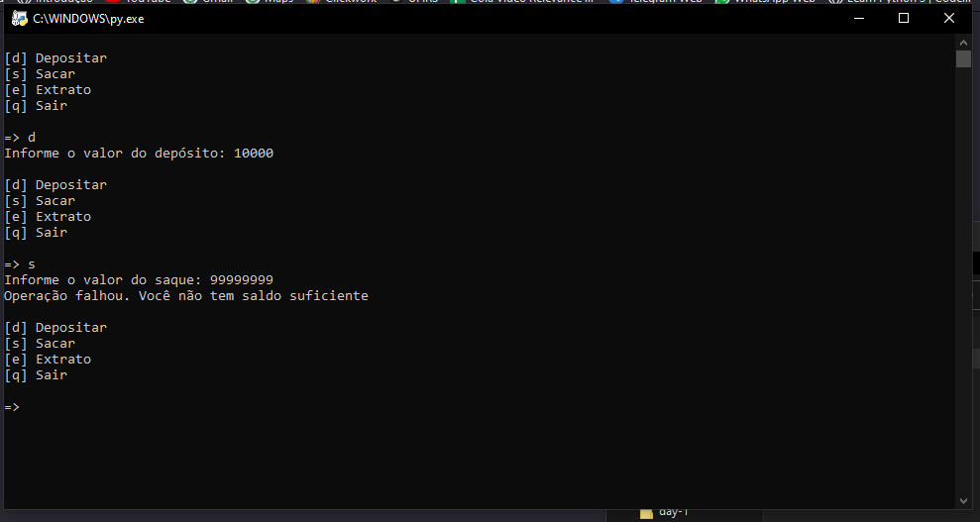Click 'Informe o valor do depósito: 10000' line

pos(139,154)
